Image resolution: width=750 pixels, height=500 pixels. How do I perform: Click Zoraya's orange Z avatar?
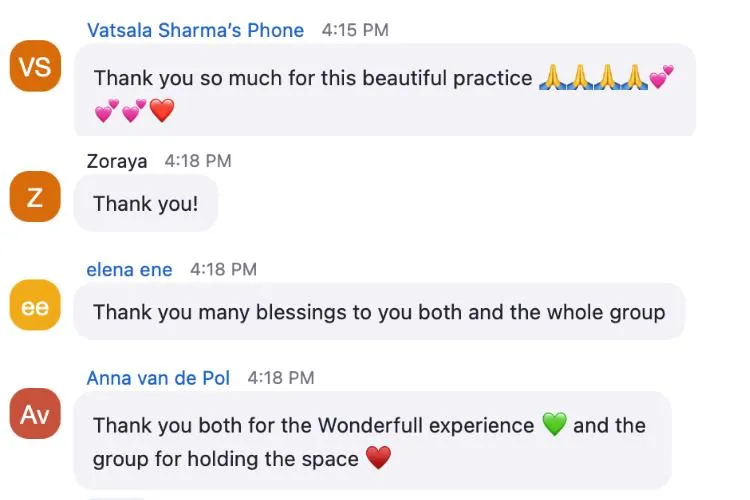coord(35,197)
